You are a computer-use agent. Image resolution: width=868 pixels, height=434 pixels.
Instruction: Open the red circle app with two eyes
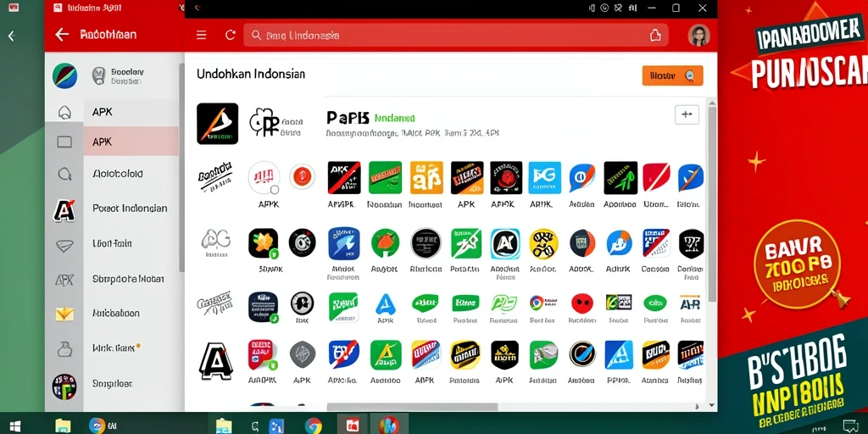click(x=581, y=303)
